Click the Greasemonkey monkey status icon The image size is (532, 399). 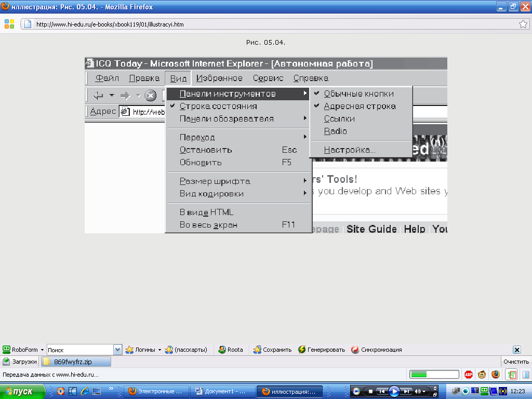482,375
